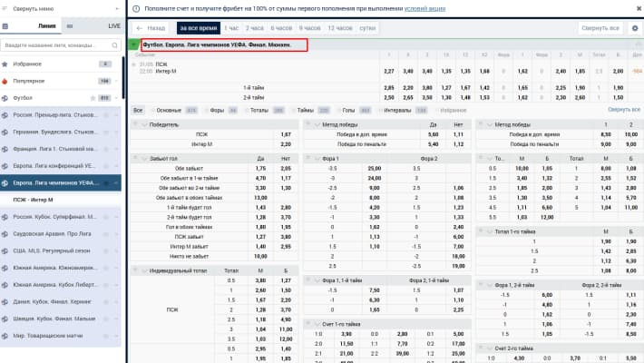
Task: Click the magnifier icon in the league search
Action: [x=114, y=45]
